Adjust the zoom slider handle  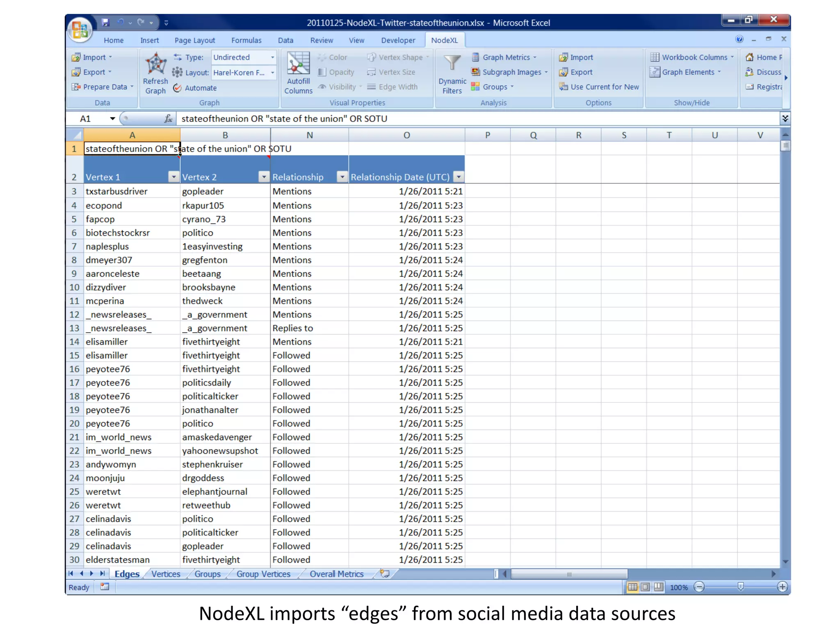pos(740,587)
